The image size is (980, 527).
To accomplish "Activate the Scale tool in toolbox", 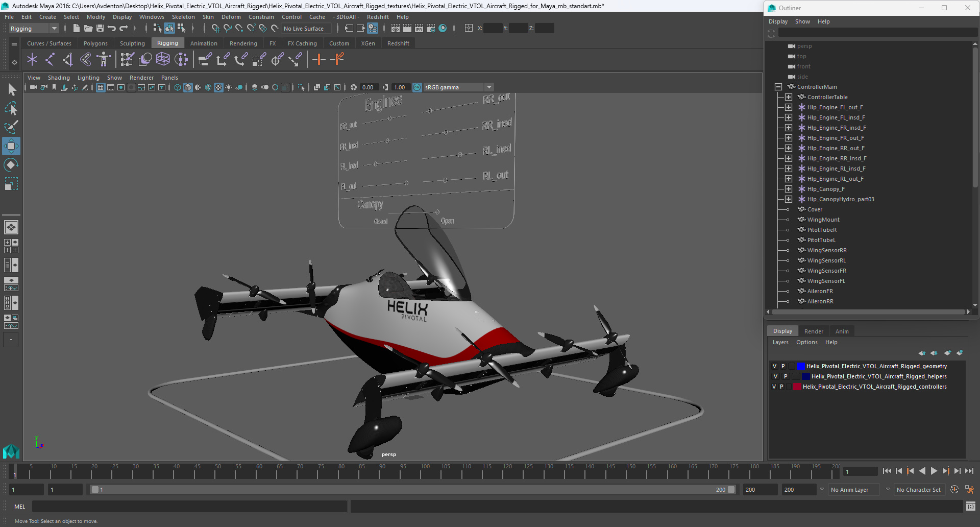I will coord(11,183).
